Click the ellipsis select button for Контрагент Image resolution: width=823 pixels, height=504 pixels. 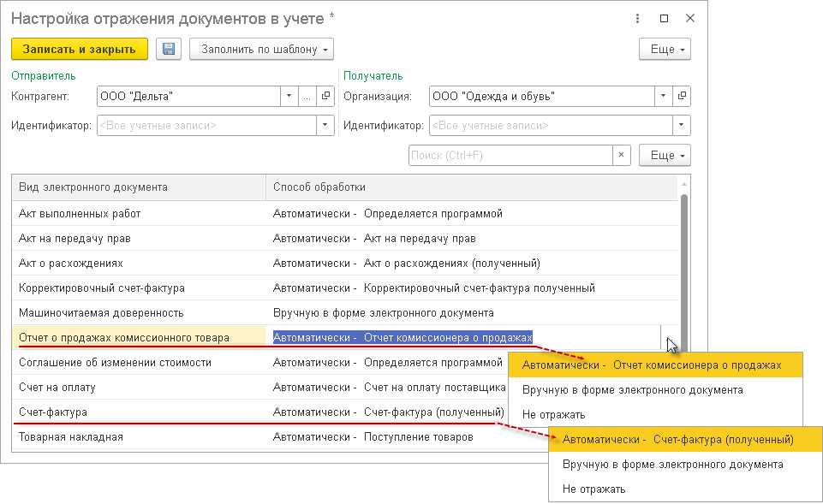pyautogui.click(x=307, y=97)
